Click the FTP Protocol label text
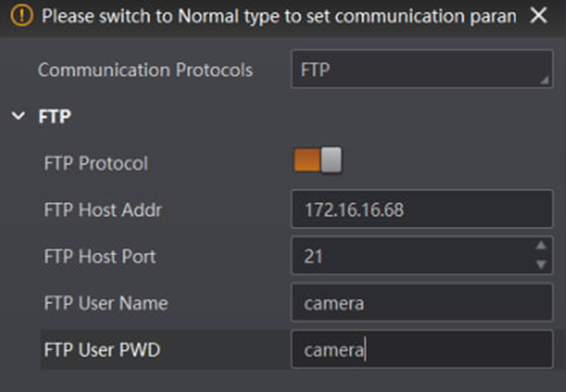The width and height of the screenshot is (566, 392). 96,163
